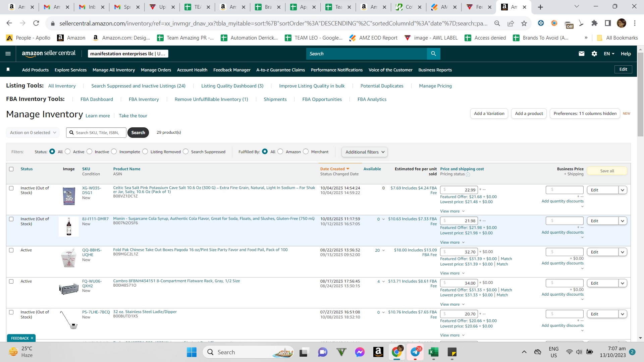Bookmark this page with the star icon
This screenshot has height=362, width=644.
pyautogui.click(x=524, y=23)
